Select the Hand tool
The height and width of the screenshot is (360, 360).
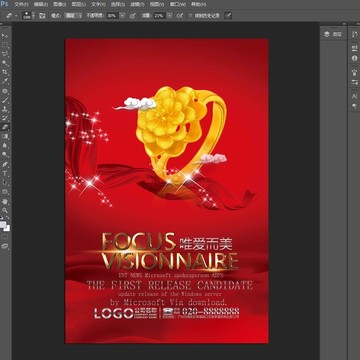5,201
